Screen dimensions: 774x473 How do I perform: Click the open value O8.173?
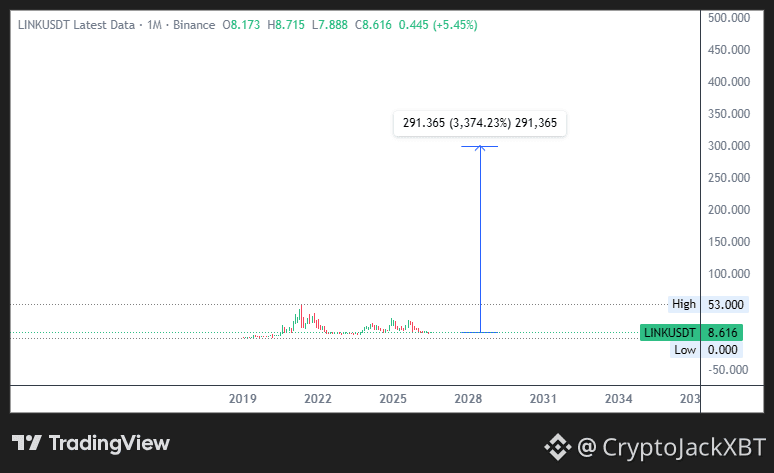point(241,25)
